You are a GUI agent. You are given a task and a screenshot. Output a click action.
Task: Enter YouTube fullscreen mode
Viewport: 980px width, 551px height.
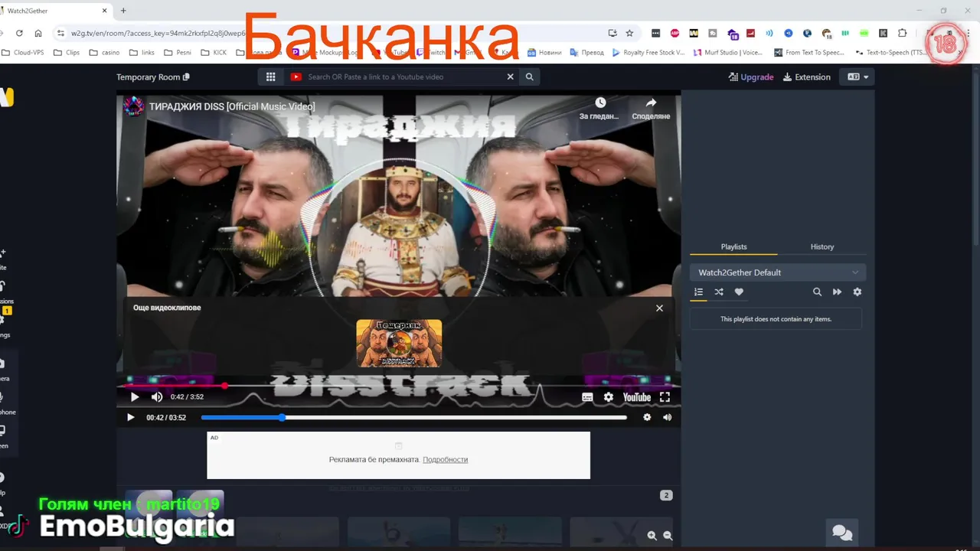coord(665,397)
